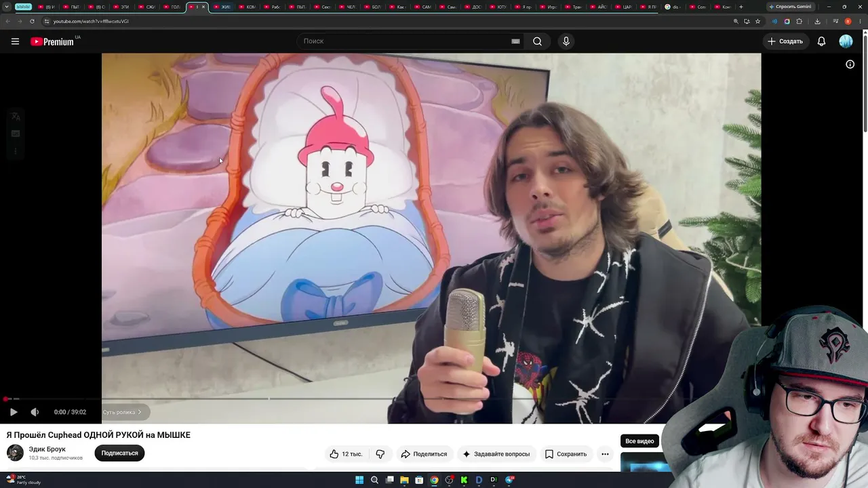Click Задавайте вопросы button

[496, 453]
